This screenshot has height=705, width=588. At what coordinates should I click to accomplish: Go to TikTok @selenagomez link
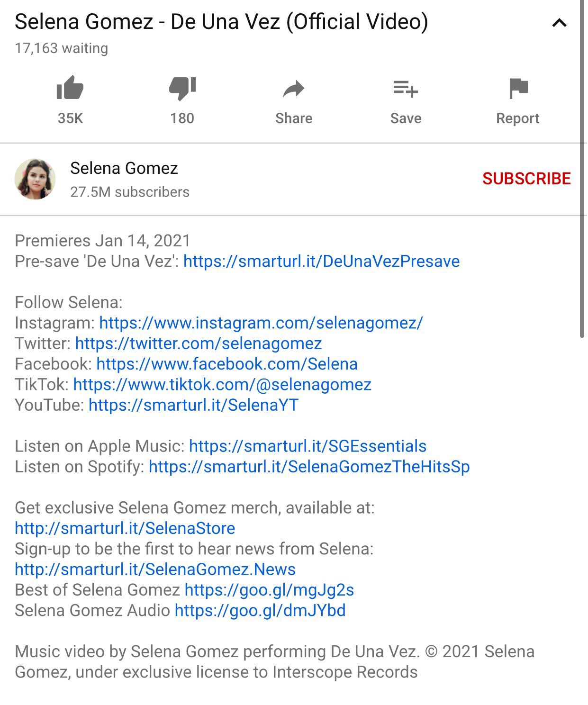pyautogui.click(x=222, y=384)
